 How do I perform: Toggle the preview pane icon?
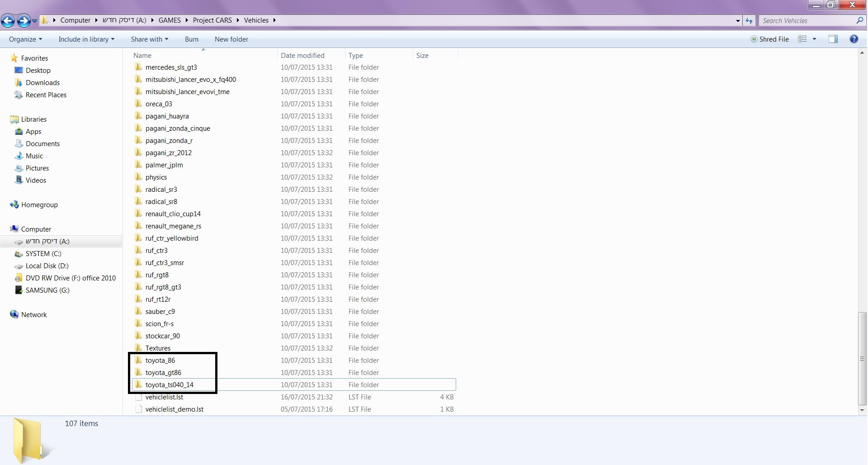coord(833,39)
